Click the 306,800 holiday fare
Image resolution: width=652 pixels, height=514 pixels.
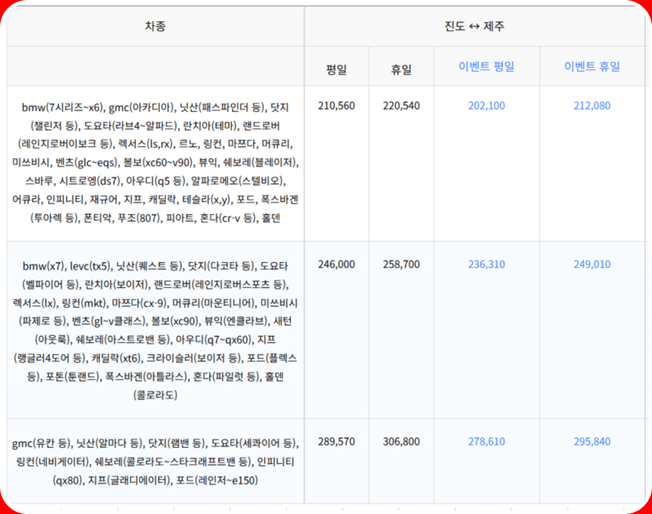click(x=401, y=441)
